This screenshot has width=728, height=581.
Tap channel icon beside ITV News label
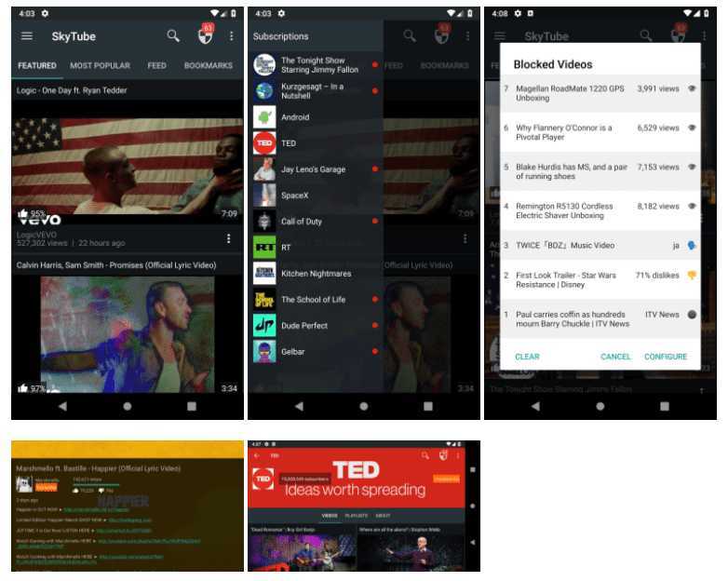[x=692, y=315]
